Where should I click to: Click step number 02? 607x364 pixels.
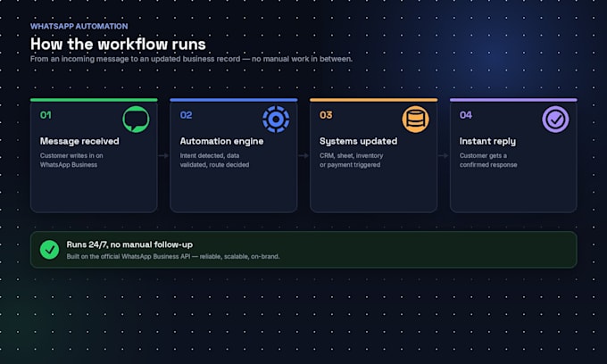point(186,115)
